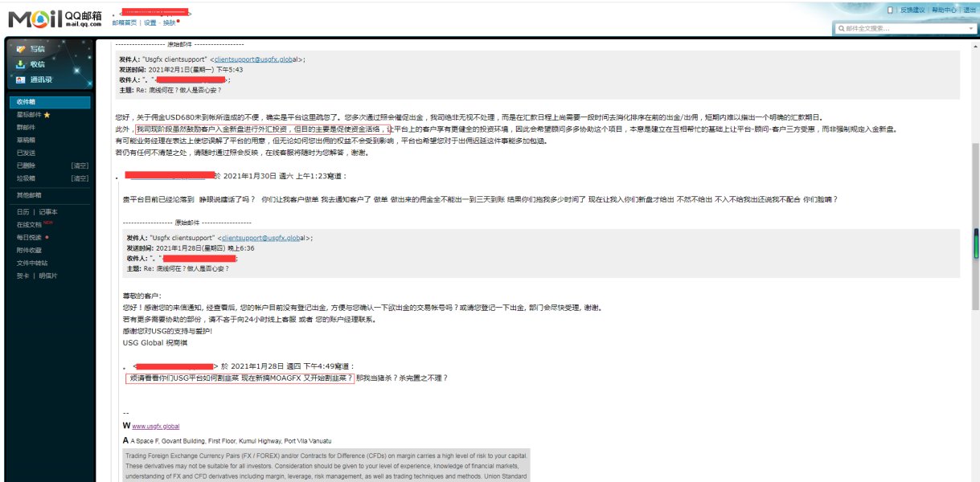
Task: Open 日历 calendar
Action: [23, 211]
